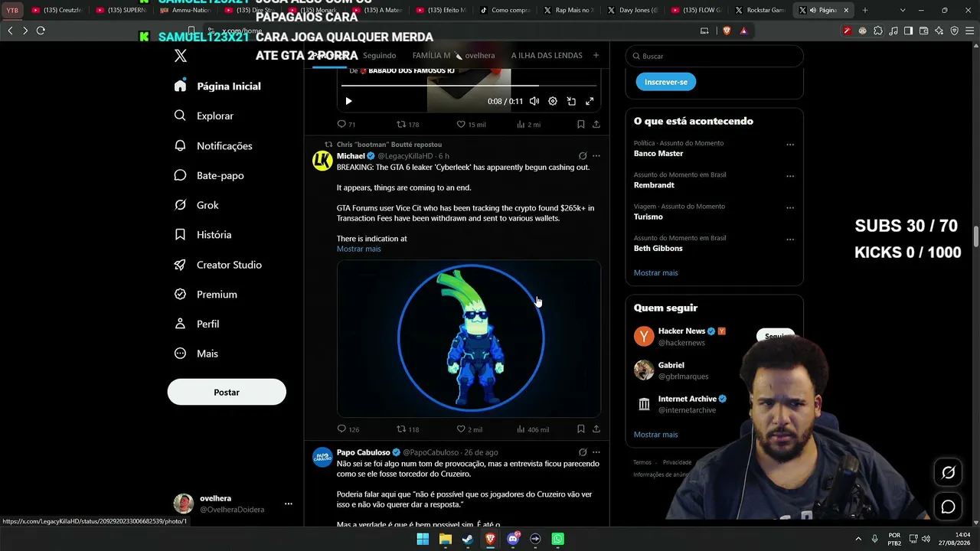The height and width of the screenshot is (551, 980).
Task: Like Michael's post with 2 mil likes
Action: (x=469, y=429)
